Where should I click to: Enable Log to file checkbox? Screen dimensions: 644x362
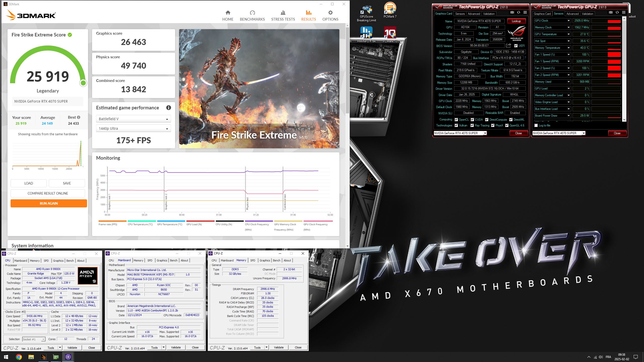pyautogui.click(x=536, y=125)
